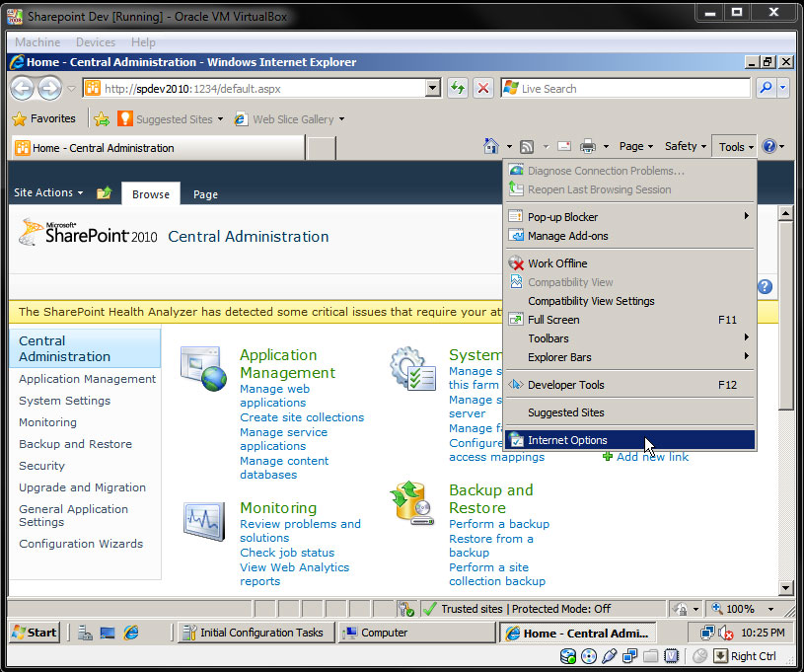The width and height of the screenshot is (804, 672).
Task: Click the System Settings gears icon
Action: pos(412,368)
